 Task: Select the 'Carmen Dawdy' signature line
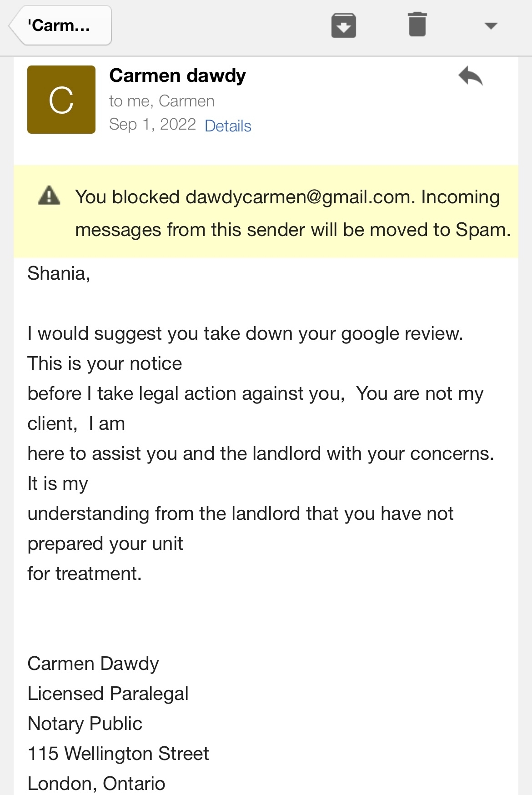tap(93, 664)
